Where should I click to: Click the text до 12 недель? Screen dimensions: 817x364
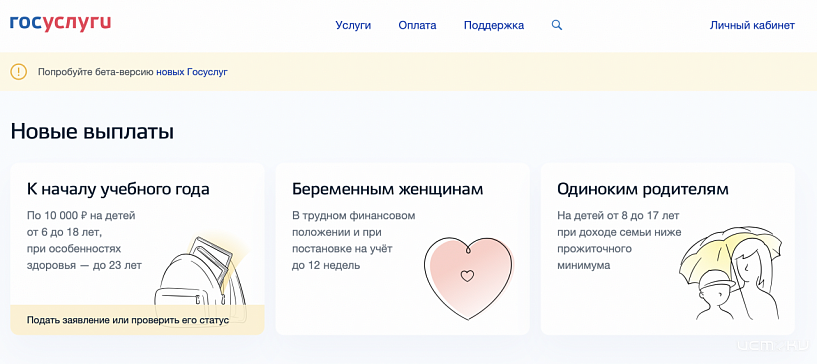click(x=326, y=265)
